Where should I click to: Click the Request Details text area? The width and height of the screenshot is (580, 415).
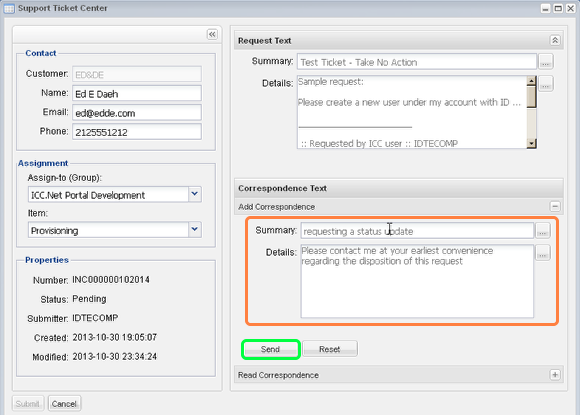[x=412, y=112]
